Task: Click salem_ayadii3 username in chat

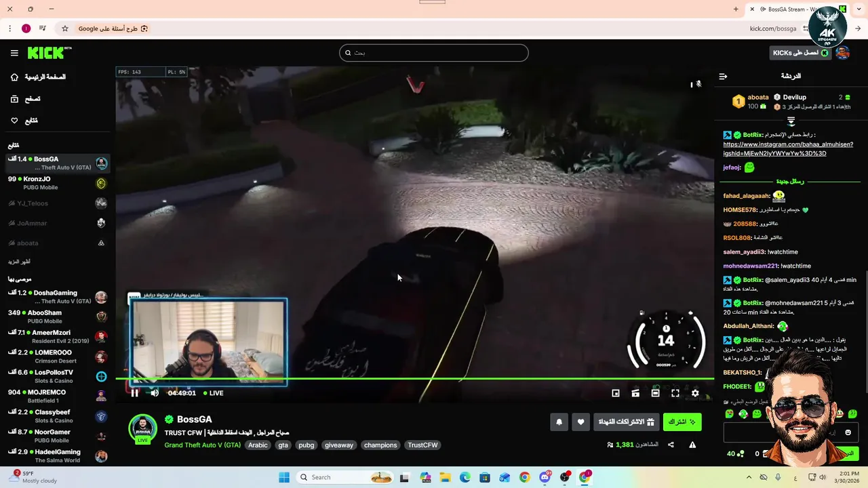Action: click(x=744, y=252)
